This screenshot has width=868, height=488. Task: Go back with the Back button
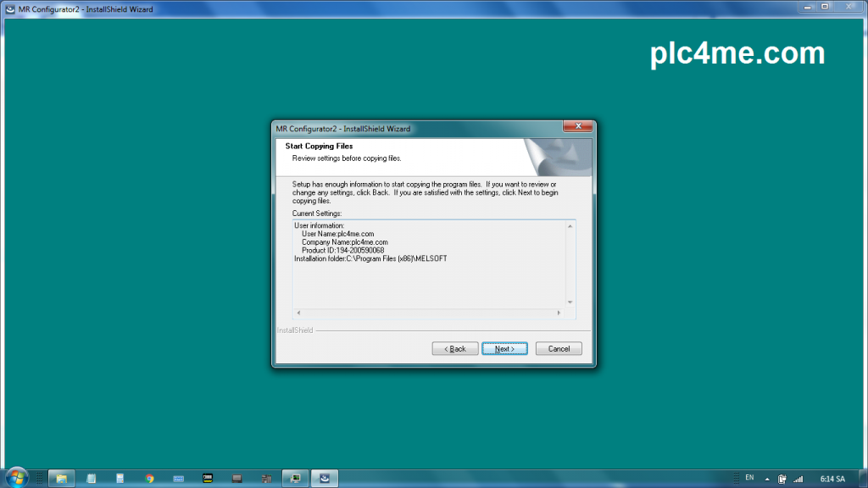pos(455,348)
